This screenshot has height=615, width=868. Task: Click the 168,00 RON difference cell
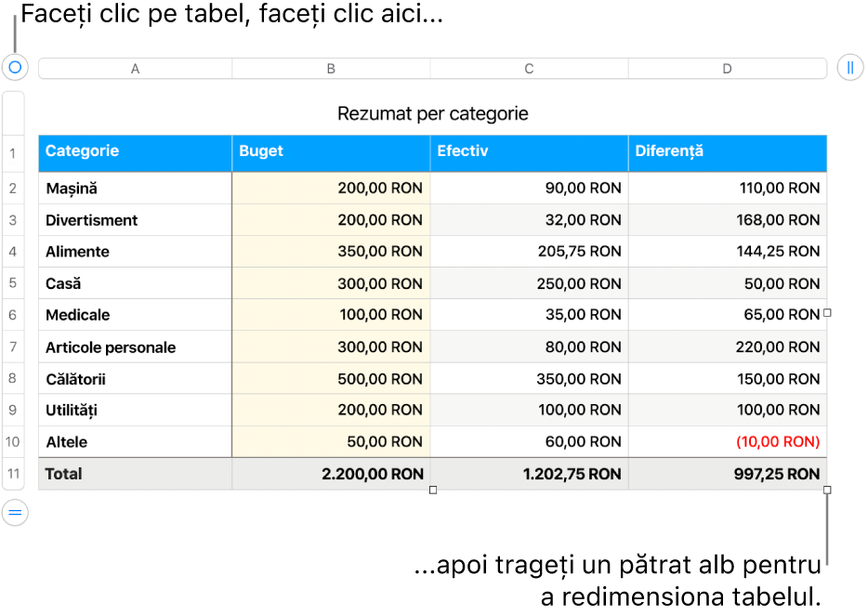coord(728,220)
